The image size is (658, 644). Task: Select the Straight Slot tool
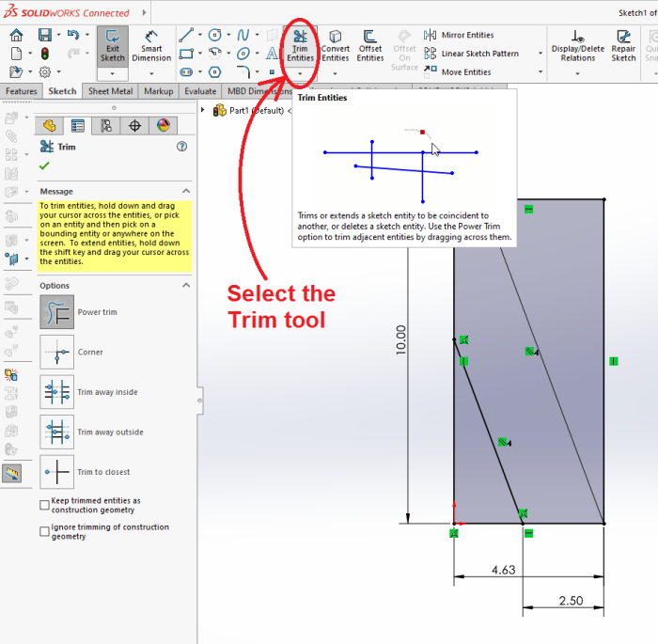pyautogui.click(x=186, y=72)
